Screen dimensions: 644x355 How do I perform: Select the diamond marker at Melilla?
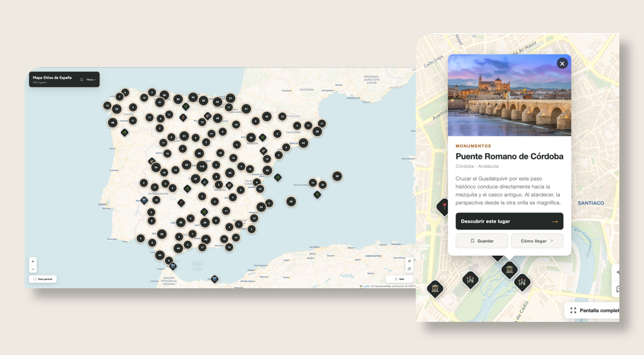click(x=215, y=279)
